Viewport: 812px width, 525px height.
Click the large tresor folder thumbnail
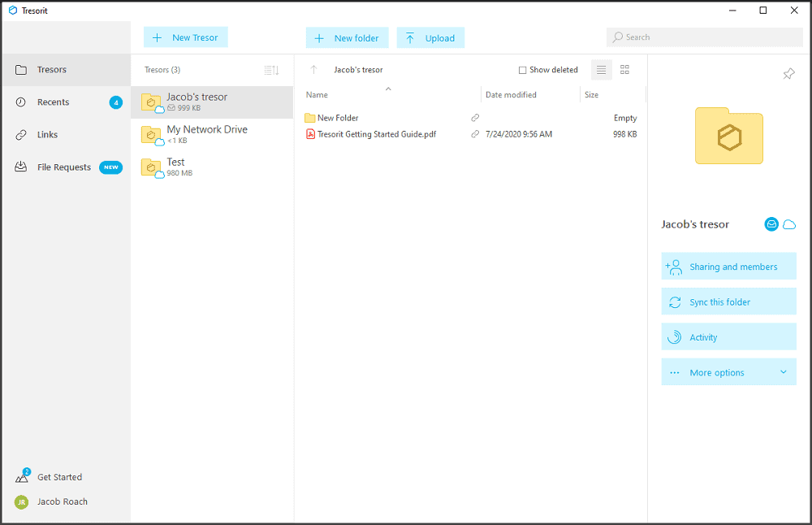click(x=728, y=136)
